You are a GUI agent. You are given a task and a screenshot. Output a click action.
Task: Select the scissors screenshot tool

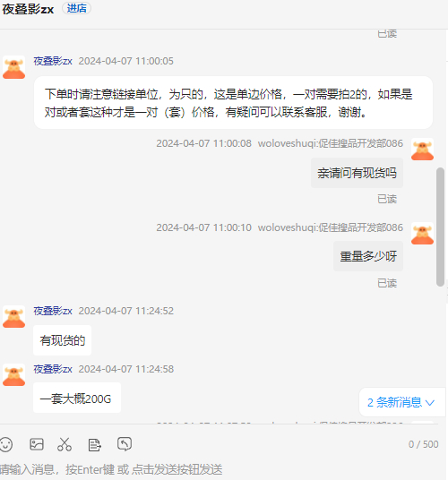(x=65, y=444)
